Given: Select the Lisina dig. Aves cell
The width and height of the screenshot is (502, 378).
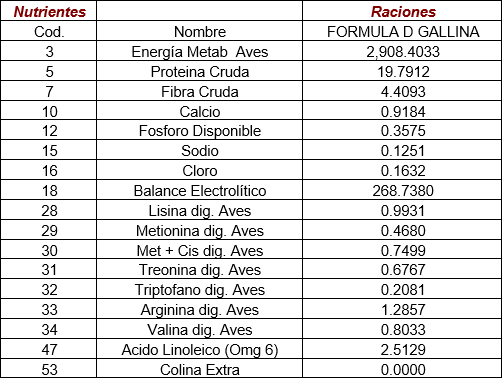Looking at the screenshot, I should (199, 210).
